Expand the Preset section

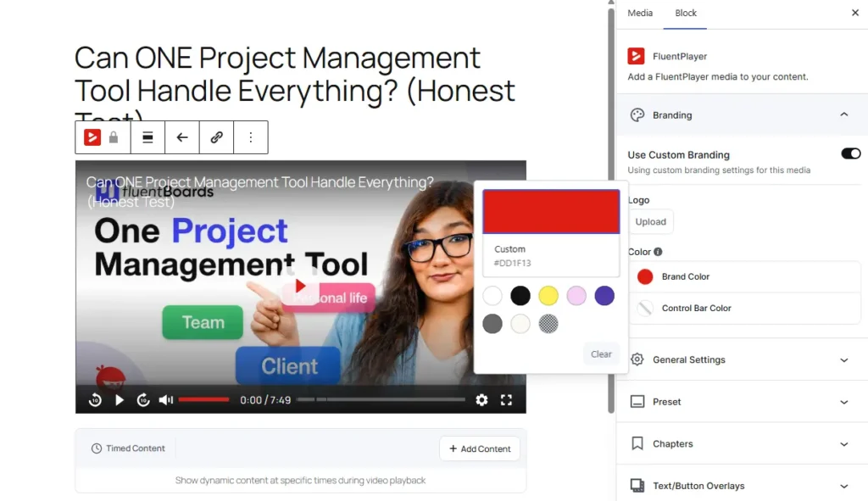tap(843, 402)
